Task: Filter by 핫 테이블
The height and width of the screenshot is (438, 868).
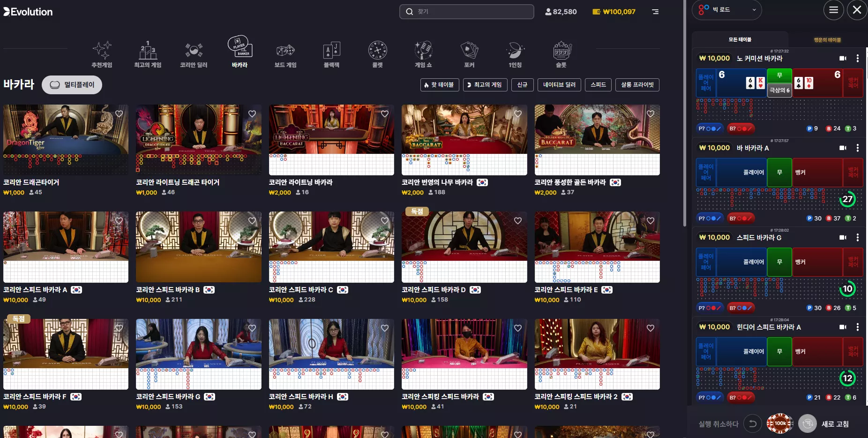Action: click(x=440, y=85)
